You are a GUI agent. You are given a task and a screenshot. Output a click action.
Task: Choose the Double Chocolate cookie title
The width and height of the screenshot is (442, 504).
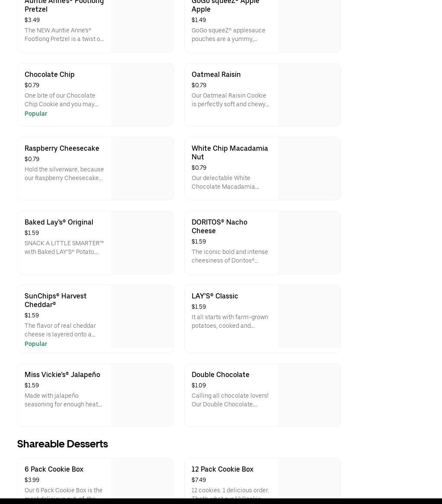coord(220,375)
